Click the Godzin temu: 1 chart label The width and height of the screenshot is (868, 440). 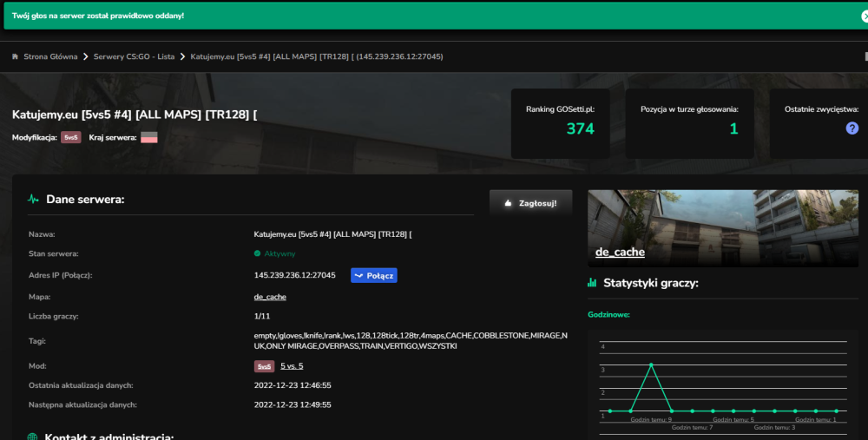(x=815, y=419)
